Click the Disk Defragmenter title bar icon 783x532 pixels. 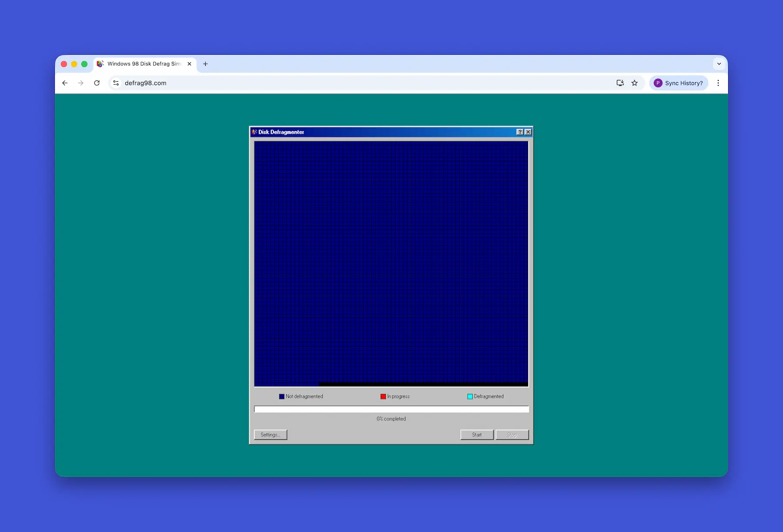click(254, 132)
